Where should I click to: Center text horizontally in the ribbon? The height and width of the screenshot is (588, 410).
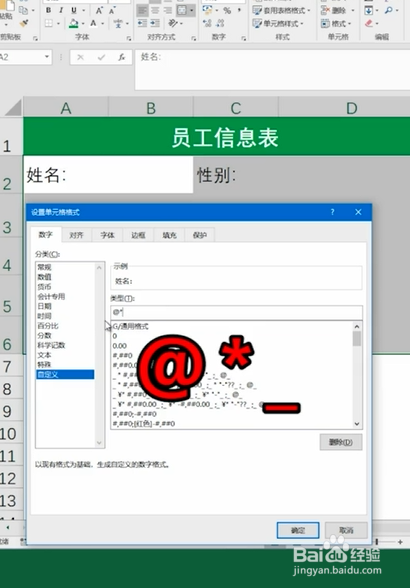(x=155, y=10)
